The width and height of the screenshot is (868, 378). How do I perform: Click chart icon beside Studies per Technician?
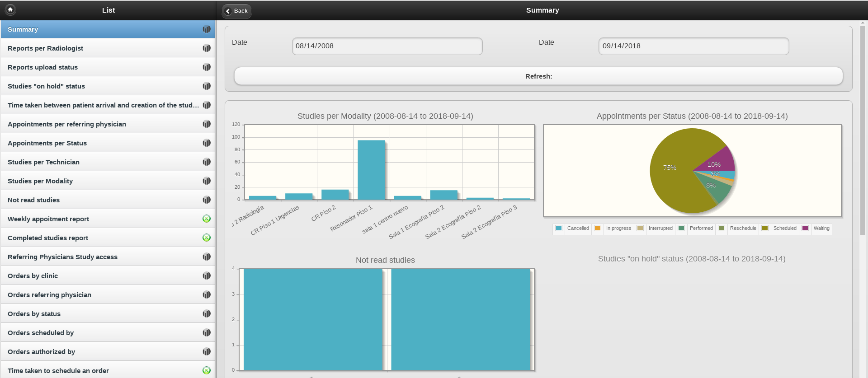[x=207, y=162]
